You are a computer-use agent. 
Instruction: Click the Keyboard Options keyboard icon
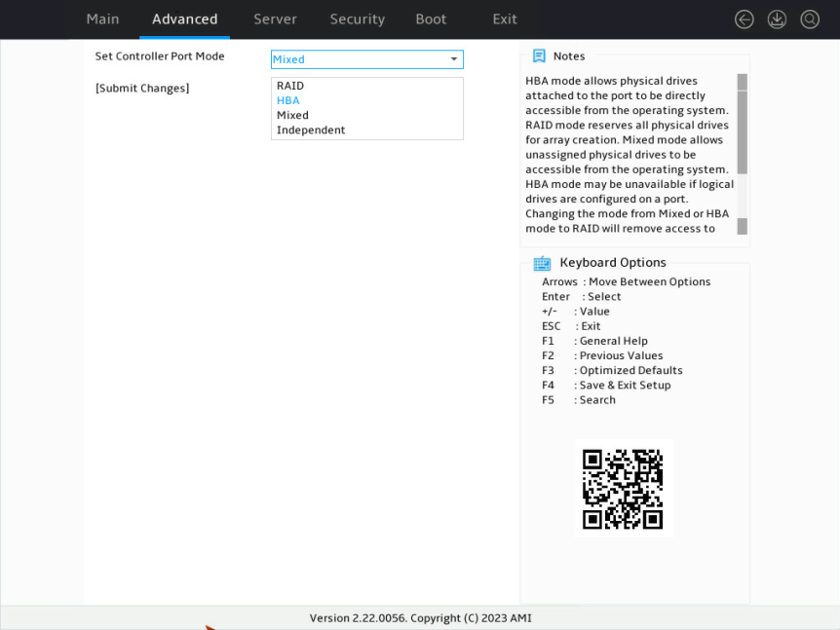click(542, 263)
